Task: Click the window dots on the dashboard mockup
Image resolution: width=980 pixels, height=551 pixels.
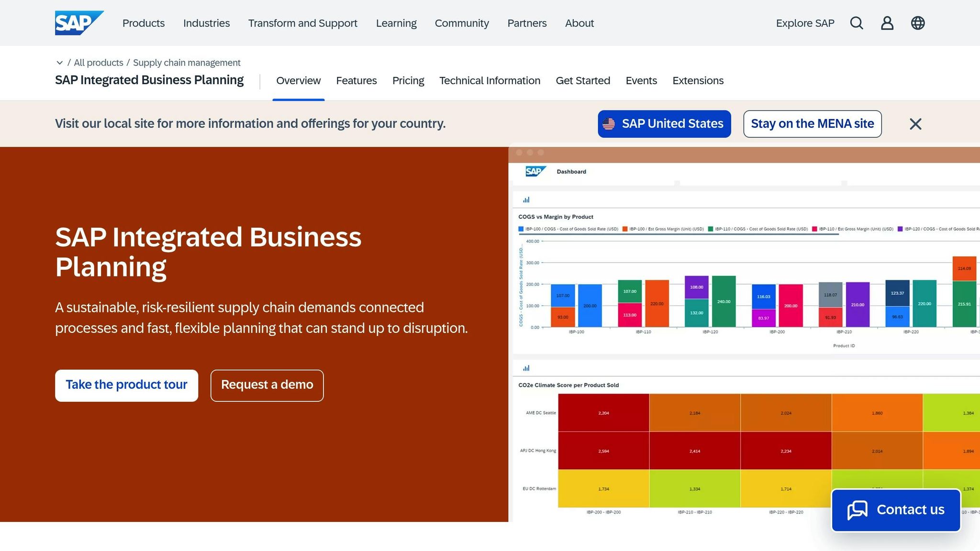Action: click(530, 152)
